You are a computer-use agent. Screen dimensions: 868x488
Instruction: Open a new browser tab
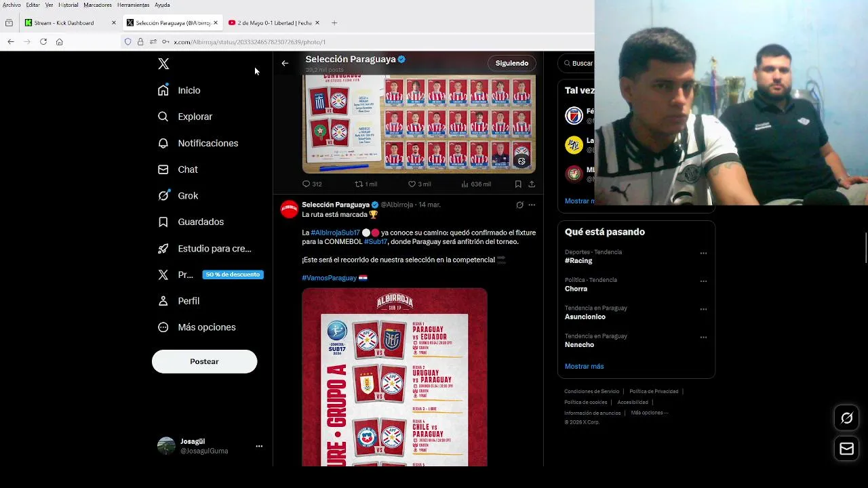tap(334, 22)
